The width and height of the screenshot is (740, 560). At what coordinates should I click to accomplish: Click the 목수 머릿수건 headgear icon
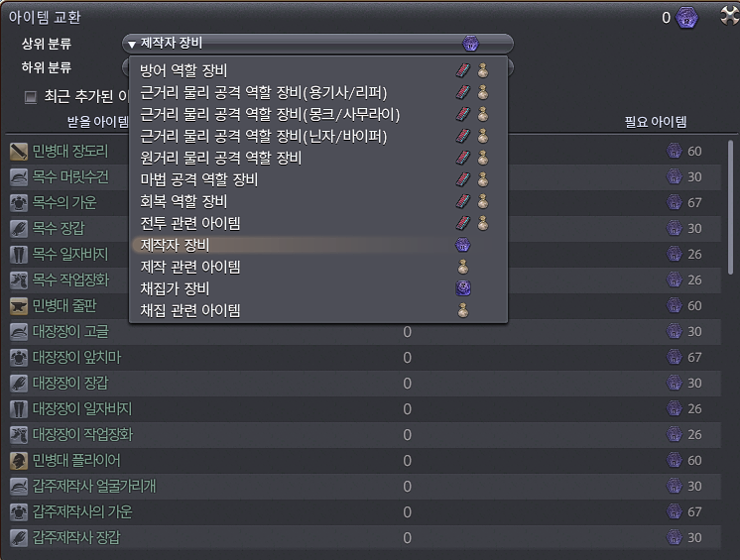point(19,177)
